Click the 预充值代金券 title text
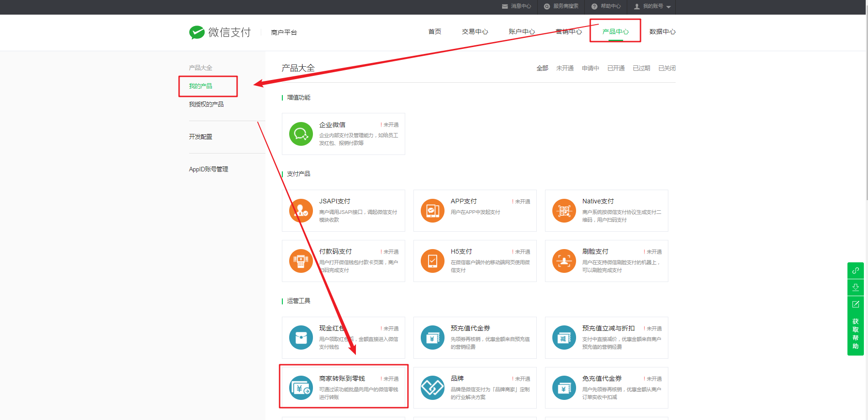The width and height of the screenshot is (868, 420). [x=471, y=328]
